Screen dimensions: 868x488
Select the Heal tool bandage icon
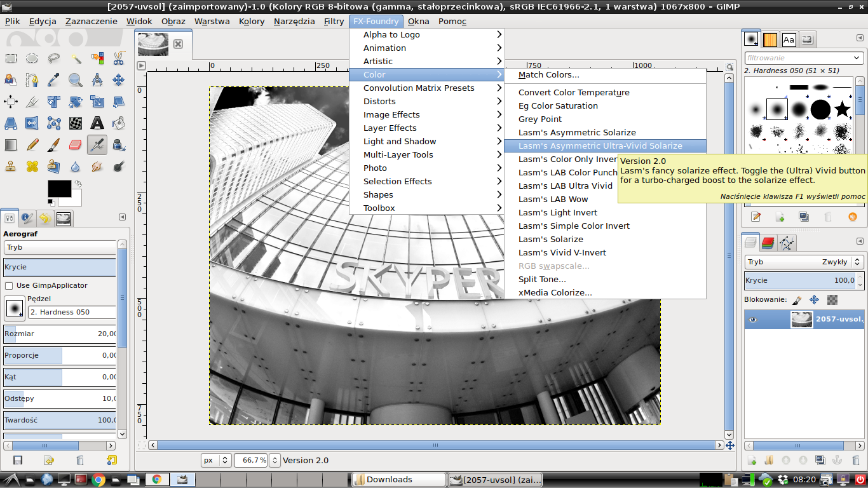tap(32, 166)
